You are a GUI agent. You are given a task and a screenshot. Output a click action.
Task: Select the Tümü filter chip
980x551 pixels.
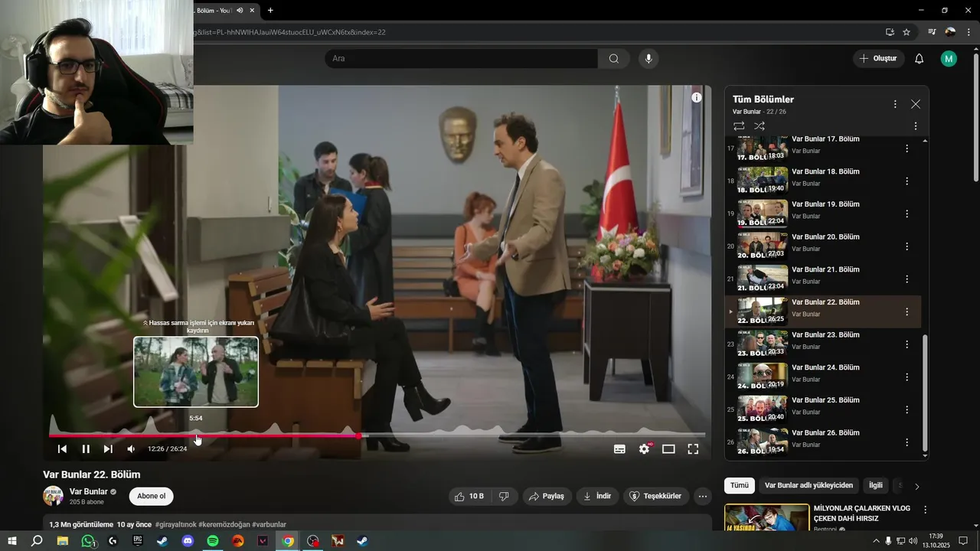coord(739,485)
